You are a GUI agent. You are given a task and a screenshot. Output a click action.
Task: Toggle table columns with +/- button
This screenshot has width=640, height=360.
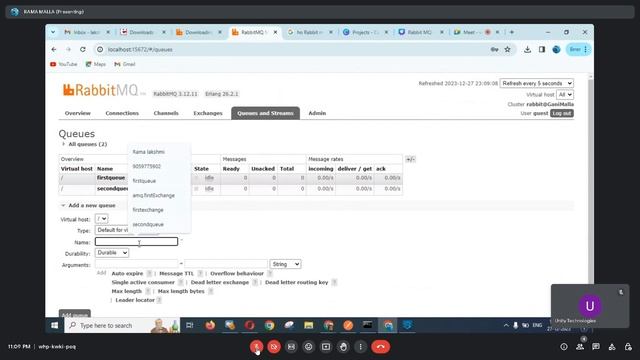pyautogui.click(x=410, y=159)
